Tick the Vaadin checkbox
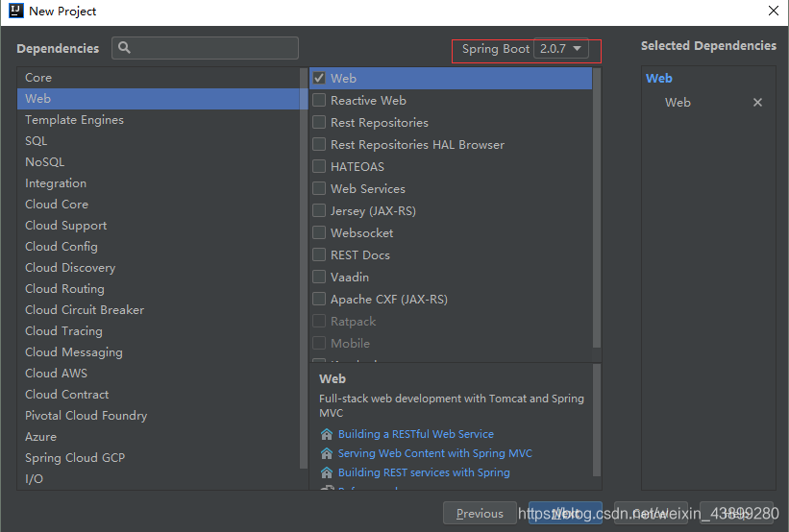Viewport: 789px width, 532px height. (319, 278)
